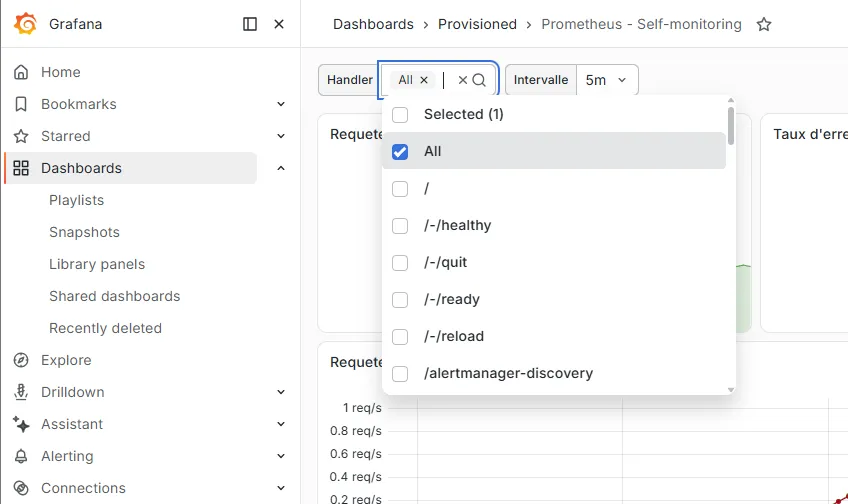Click the Home house icon
This screenshot has width=848, height=504.
coord(21,72)
